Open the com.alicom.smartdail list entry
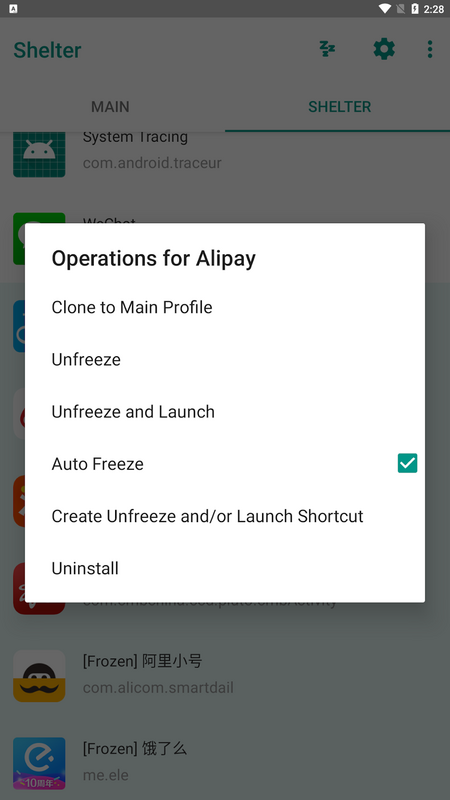This screenshot has width=450, height=800. coord(225,676)
